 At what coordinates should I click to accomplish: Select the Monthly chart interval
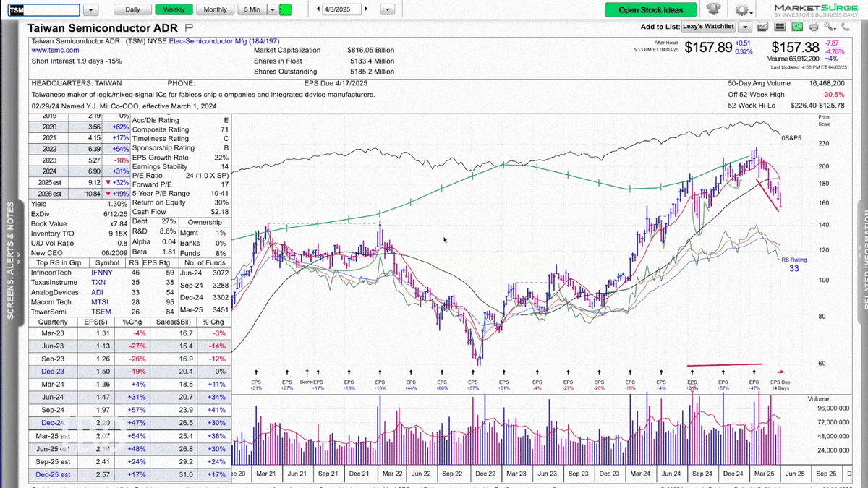pyautogui.click(x=215, y=9)
